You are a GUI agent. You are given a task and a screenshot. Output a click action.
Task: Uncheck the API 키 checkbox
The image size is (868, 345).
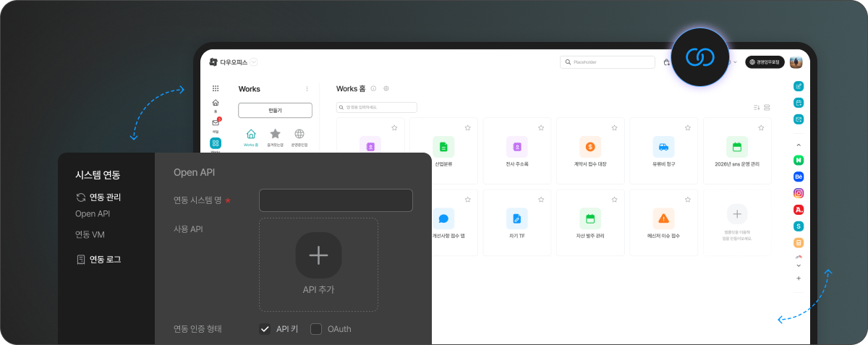[x=265, y=329]
